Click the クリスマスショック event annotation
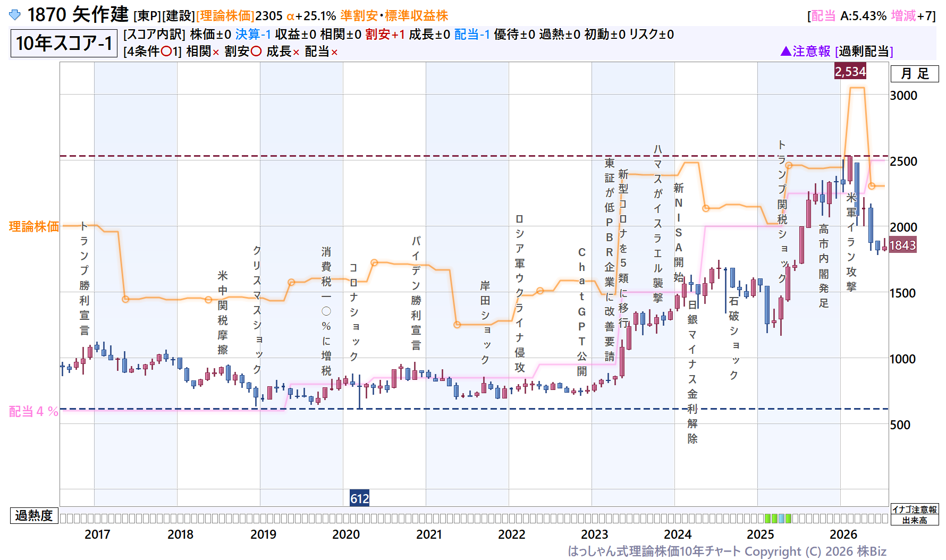946x560 pixels. (257, 310)
